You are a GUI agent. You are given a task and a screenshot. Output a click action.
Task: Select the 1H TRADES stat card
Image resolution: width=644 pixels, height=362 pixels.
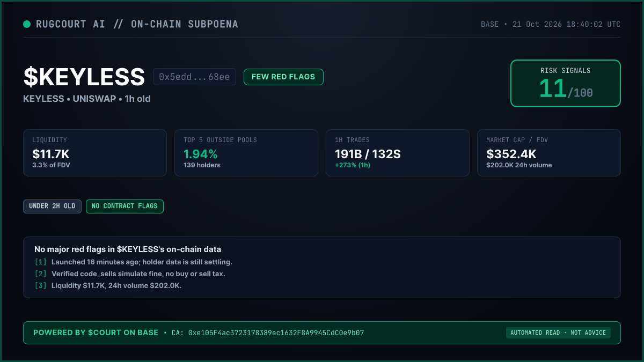(398, 153)
